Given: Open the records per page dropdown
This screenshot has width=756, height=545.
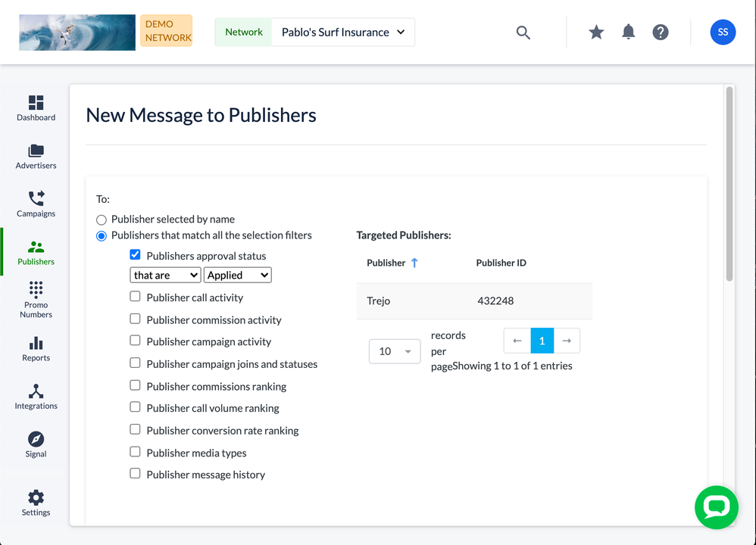Looking at the screenshot, I should 394,351.
